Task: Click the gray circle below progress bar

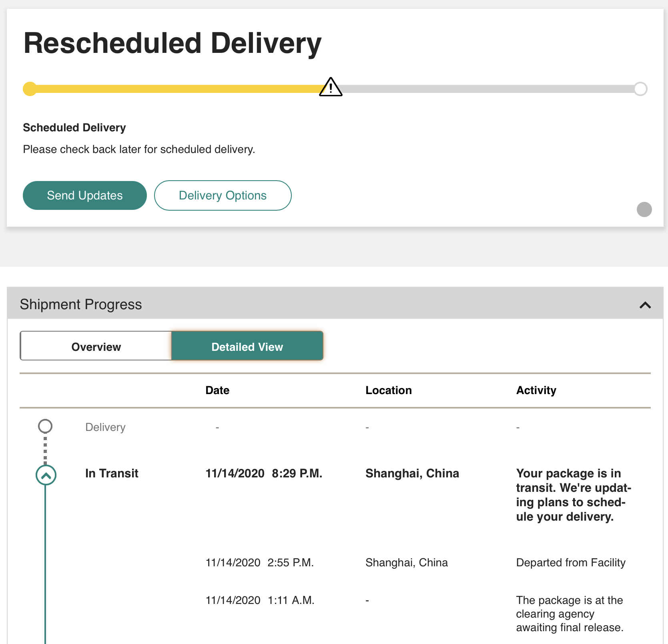Action: (644, 209)
